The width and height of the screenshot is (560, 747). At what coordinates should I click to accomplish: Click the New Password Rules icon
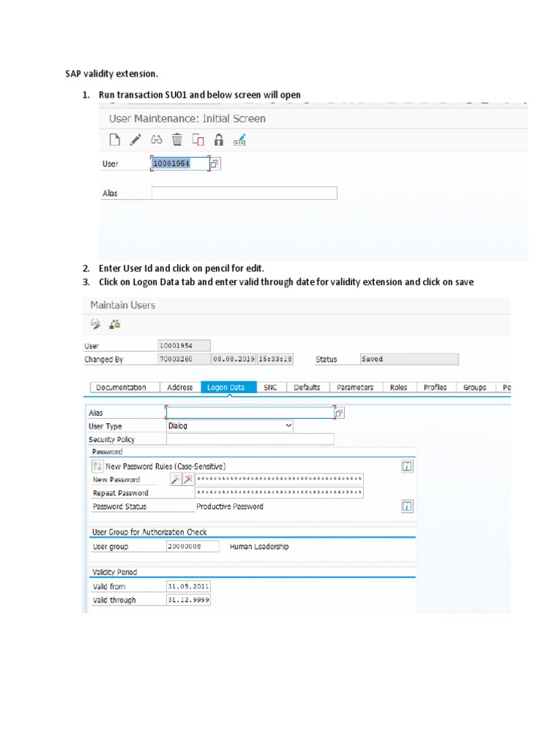tap(97, 466)
